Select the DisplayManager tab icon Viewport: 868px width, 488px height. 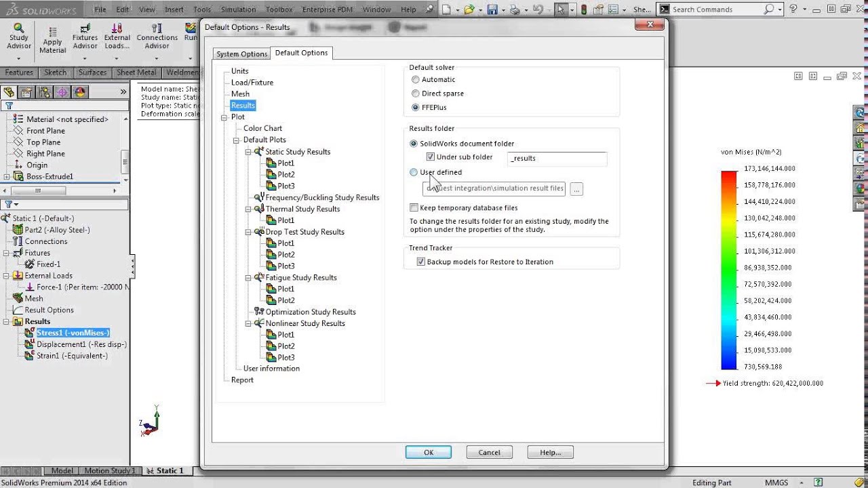pos(80,92)
